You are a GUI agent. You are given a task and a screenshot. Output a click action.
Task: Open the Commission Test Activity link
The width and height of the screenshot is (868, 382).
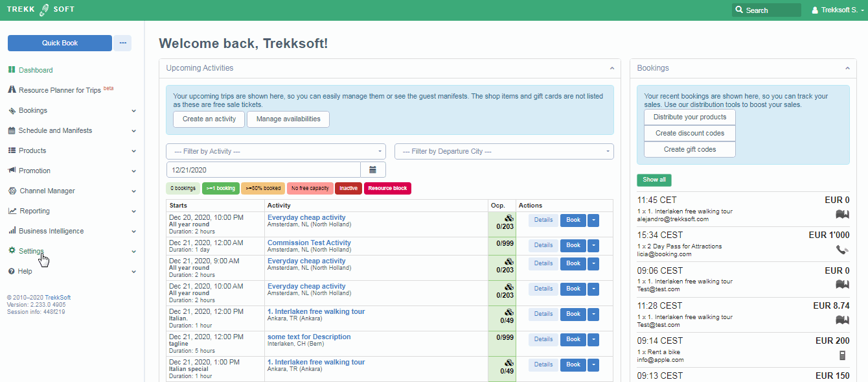pos(309,243)
